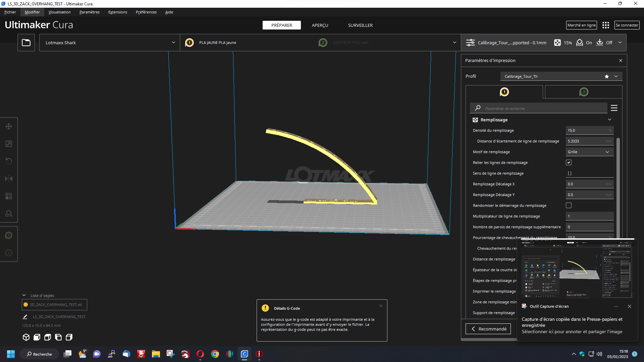This screenshot has width=644, height=362.
Task: Switch to the APERÇU tab
Action: [320, 25]
